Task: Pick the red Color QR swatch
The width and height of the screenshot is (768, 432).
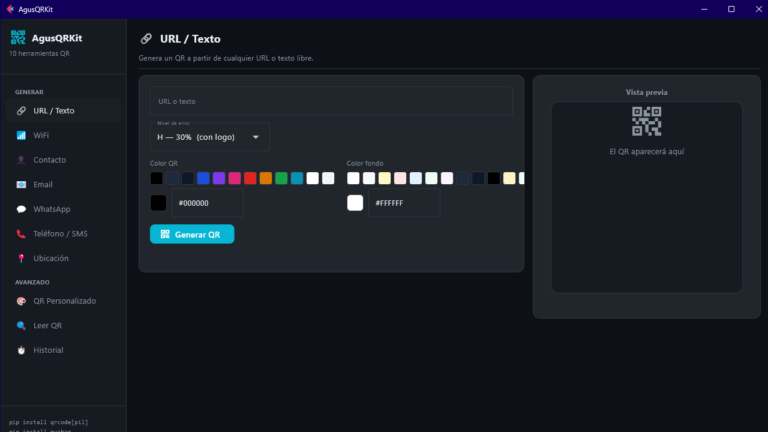Action: [250, 178]
